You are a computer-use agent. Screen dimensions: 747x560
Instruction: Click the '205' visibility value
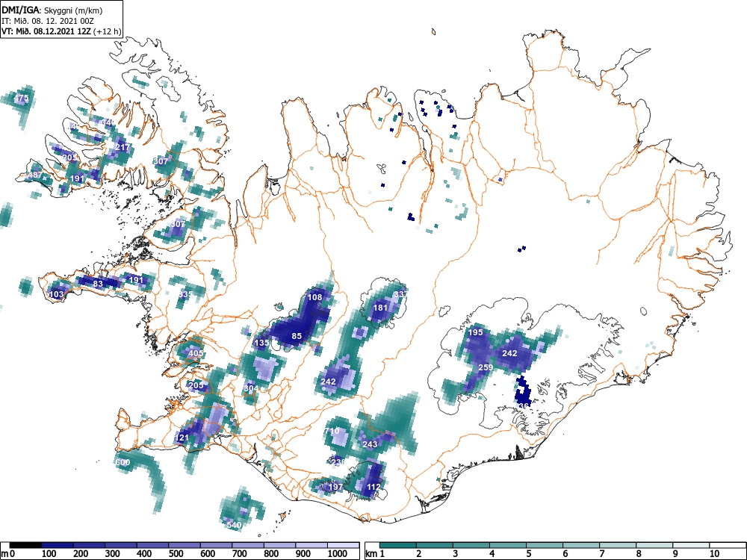coord(196,385)
